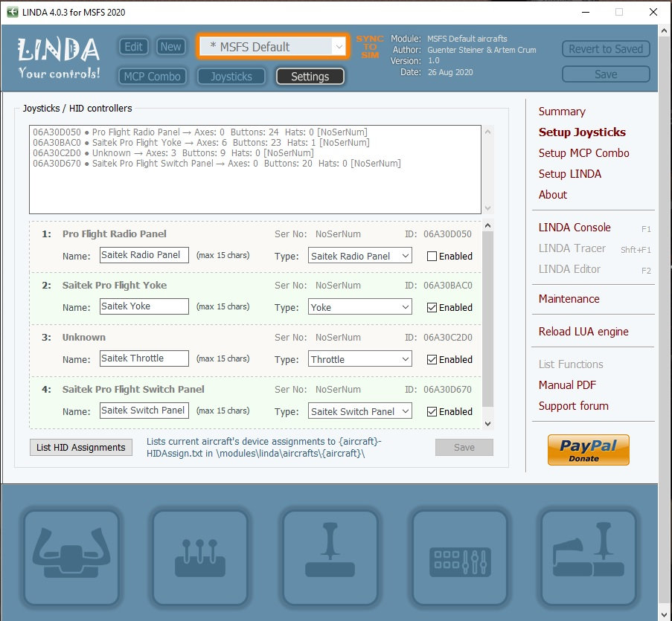Switch to the Joysticks tab
Image resolution: width=672 pixels, height=621 pixels.
231,77
